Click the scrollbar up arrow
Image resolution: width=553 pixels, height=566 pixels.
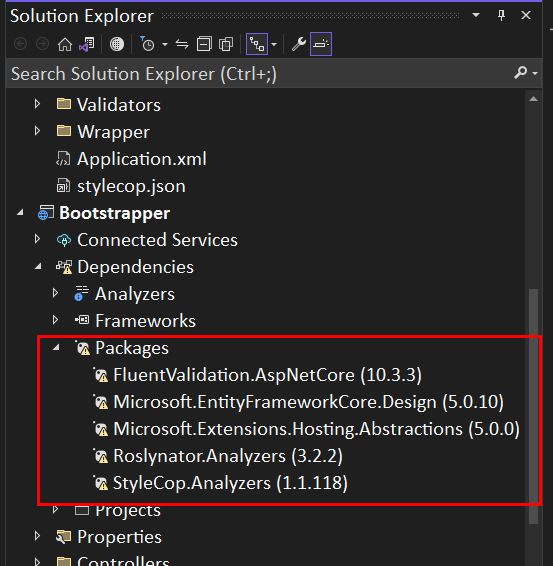click(534, 99)
